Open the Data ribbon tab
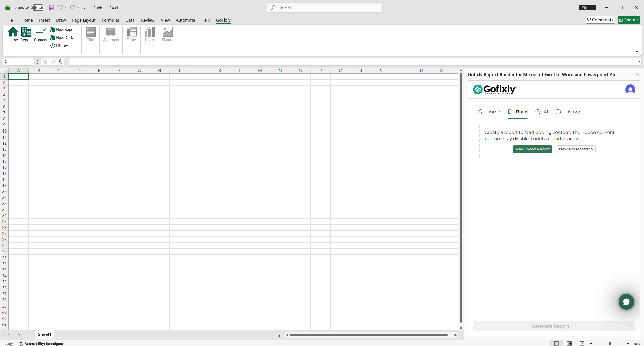This screenshot has height=346, width=644. click(x=130, y=20)
